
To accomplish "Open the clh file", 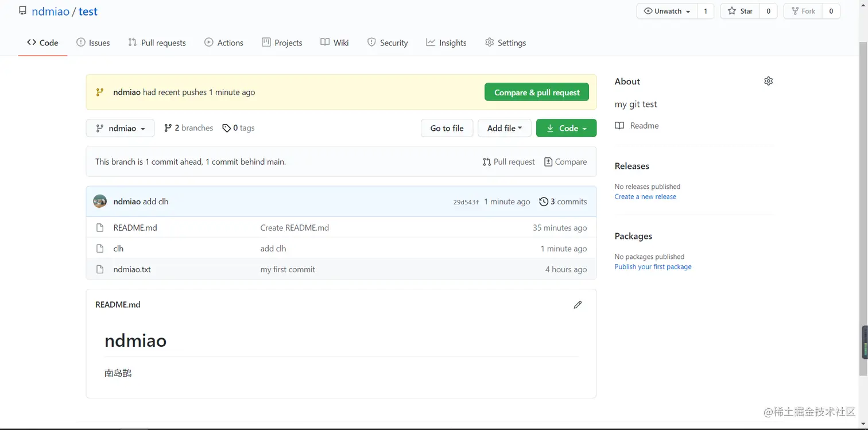I will click(x=118, y=249).
